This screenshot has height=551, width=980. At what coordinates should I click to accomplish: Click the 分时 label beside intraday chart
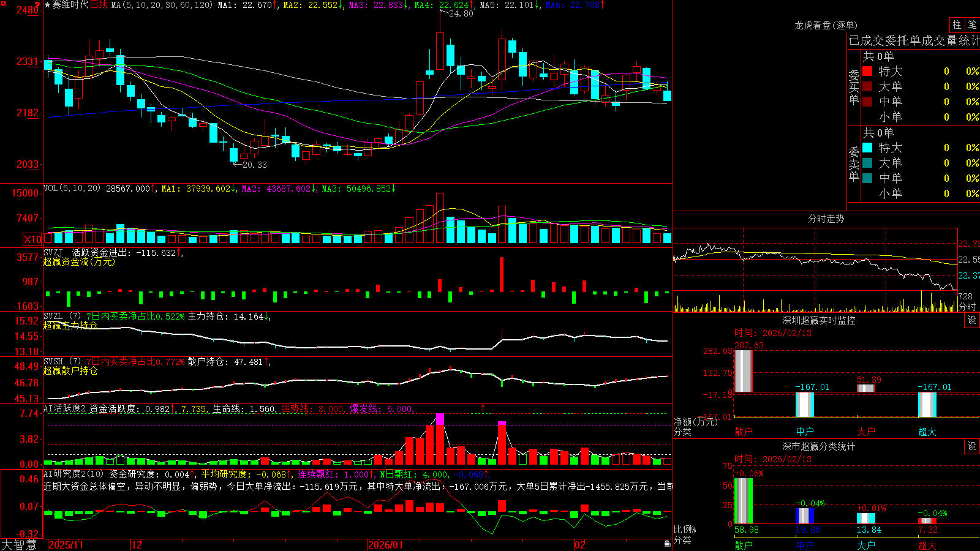[967, 306]
